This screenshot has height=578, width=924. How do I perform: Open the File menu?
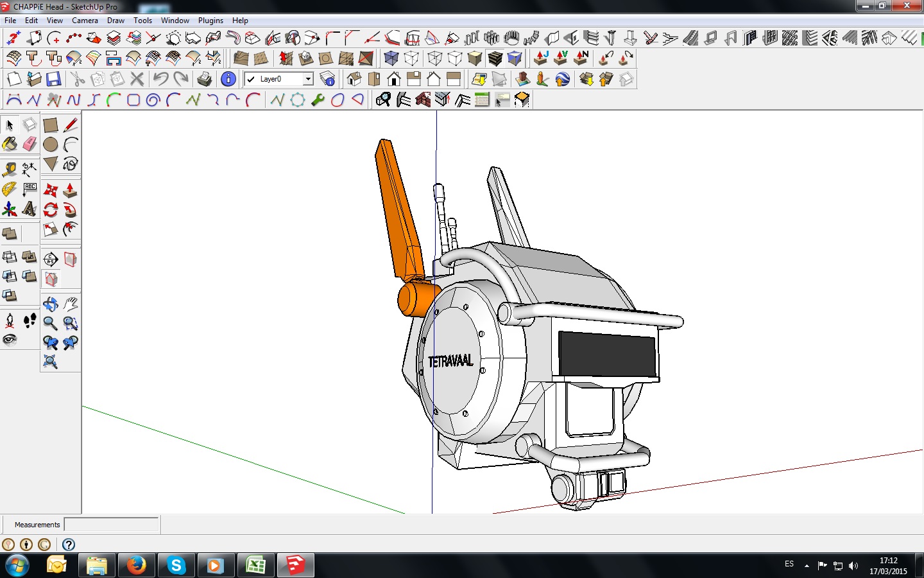click(x=10, y=21)
